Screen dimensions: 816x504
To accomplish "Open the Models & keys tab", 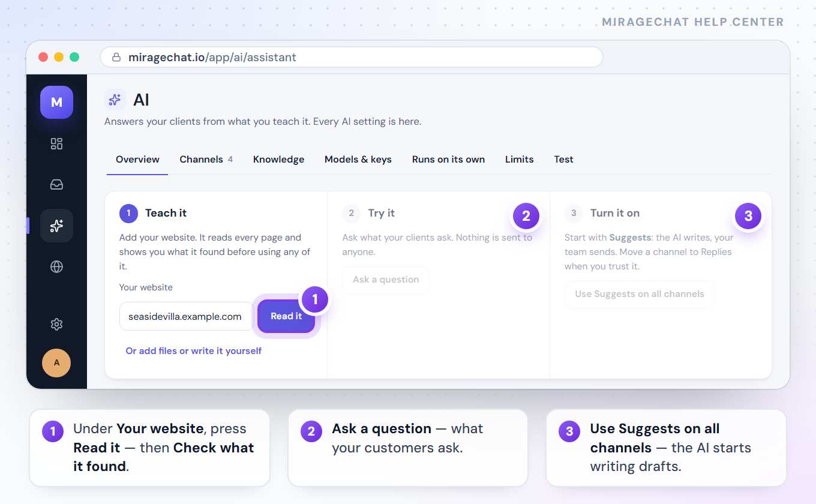I will click(358, 160).
